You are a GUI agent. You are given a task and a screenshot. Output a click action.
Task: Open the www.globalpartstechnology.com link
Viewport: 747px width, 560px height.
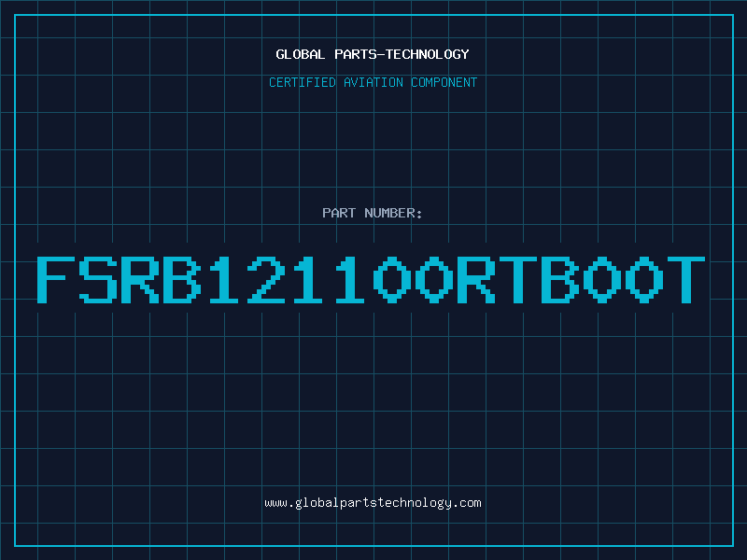(x=373, y=503)
